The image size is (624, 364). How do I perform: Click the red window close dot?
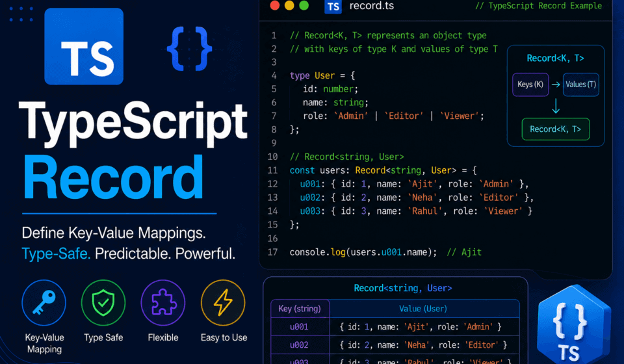coord(274,6)
